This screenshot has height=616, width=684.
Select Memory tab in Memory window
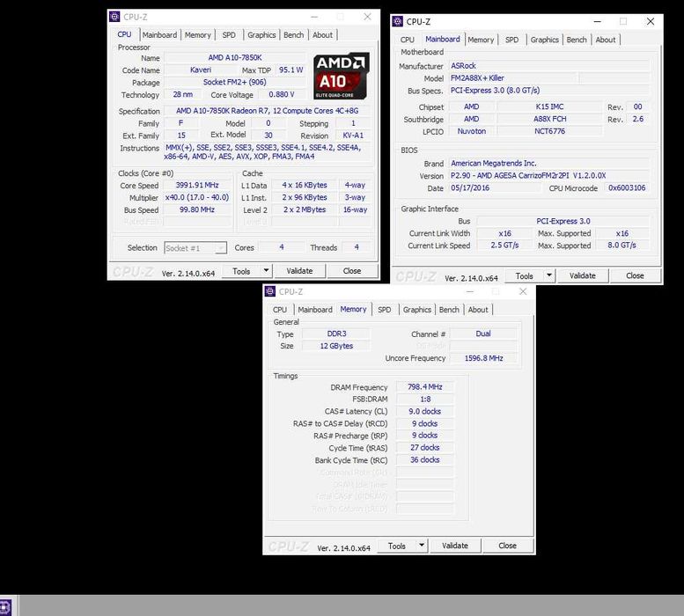(353, 309)
